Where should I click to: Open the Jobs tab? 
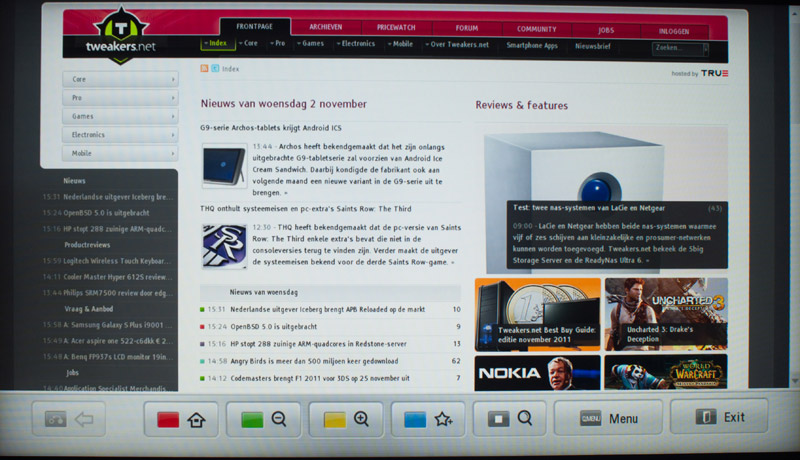coord(606,31)
